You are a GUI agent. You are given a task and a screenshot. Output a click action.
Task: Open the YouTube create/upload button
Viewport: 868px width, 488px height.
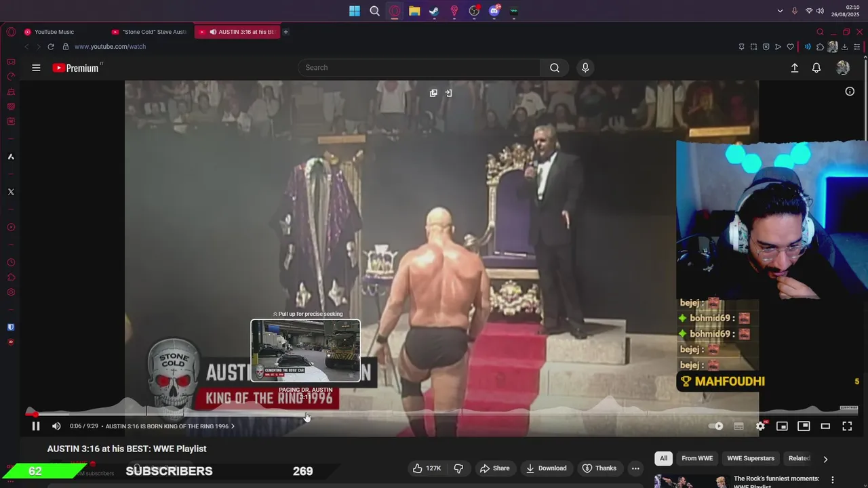[795, 68]
